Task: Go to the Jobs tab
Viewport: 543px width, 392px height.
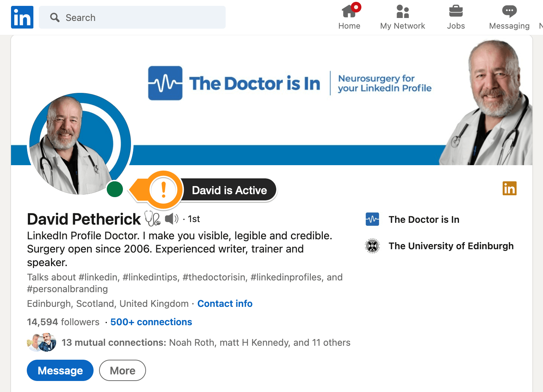Action: (x=456, y=17)
